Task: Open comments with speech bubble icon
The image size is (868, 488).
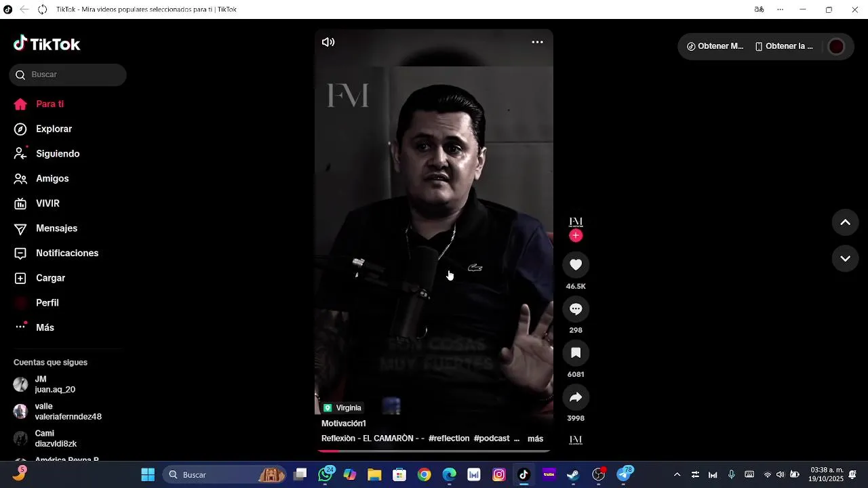Action: [576, 309]
